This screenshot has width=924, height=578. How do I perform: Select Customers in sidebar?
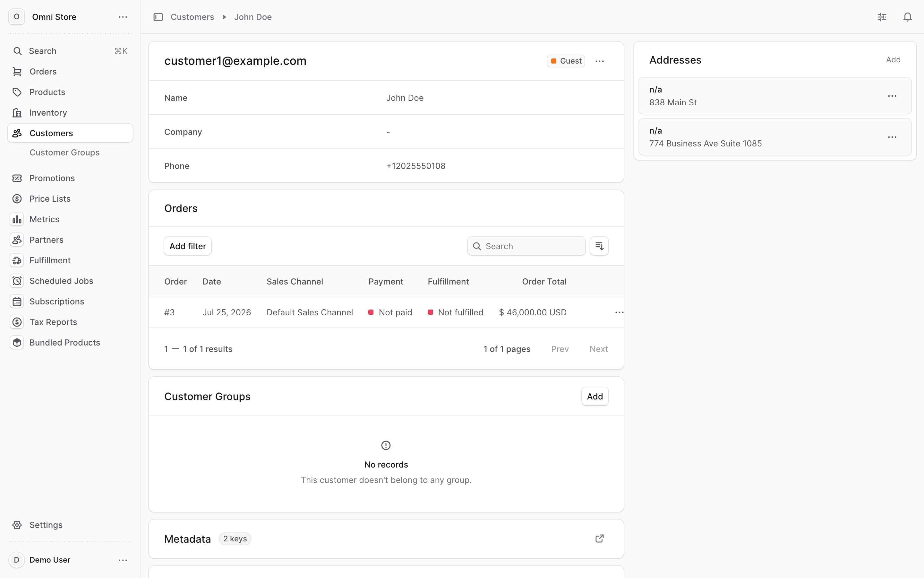[x=70, y=133]
